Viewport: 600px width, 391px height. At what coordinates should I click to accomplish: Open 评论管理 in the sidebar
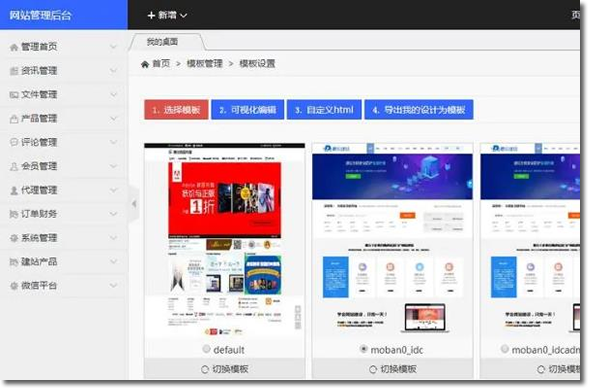pos(39,142)
